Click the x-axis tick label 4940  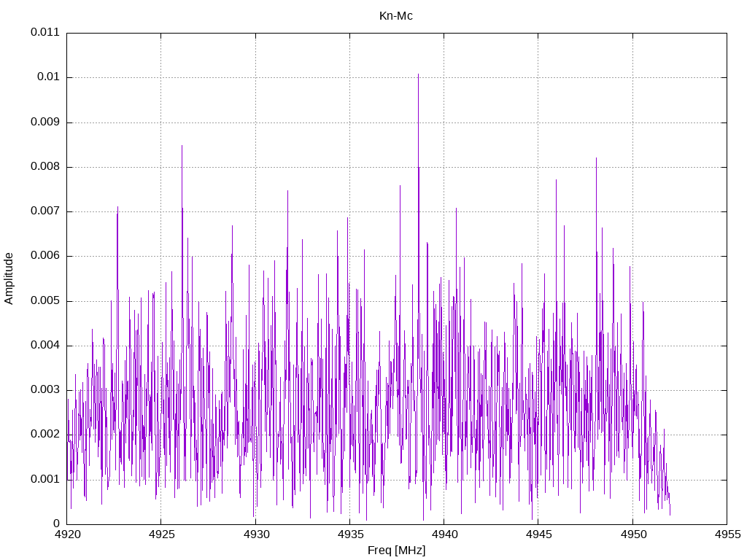(444, 534)
